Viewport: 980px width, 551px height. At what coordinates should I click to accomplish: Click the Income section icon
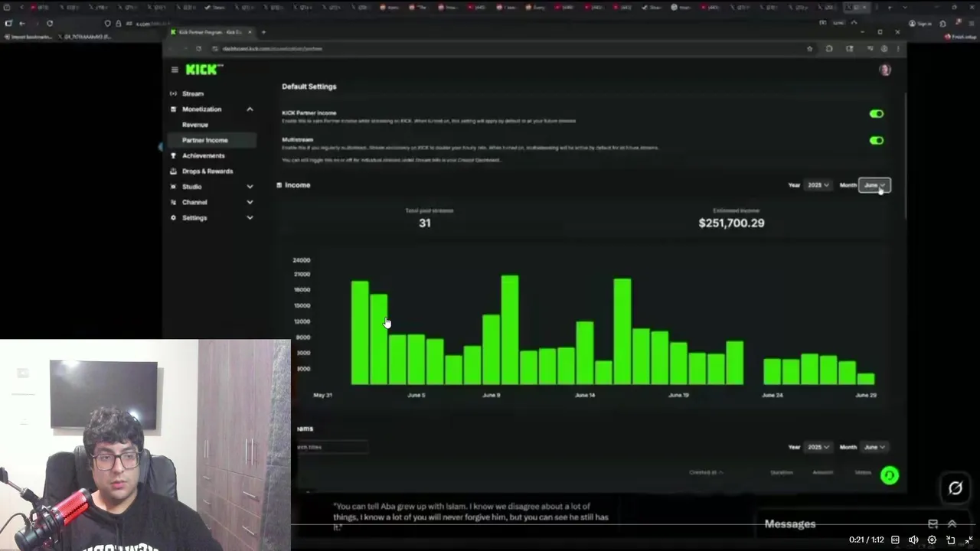tap(279, 185)
